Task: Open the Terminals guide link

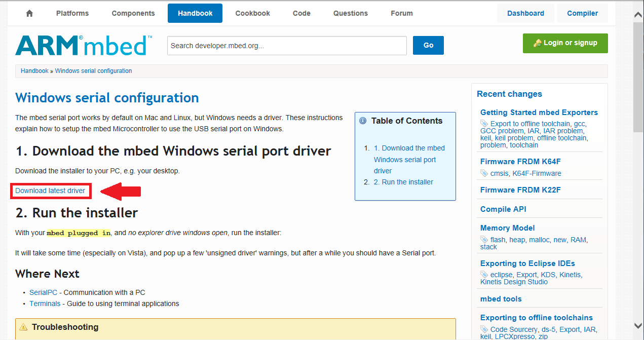Action: click(x=45, y=304)
